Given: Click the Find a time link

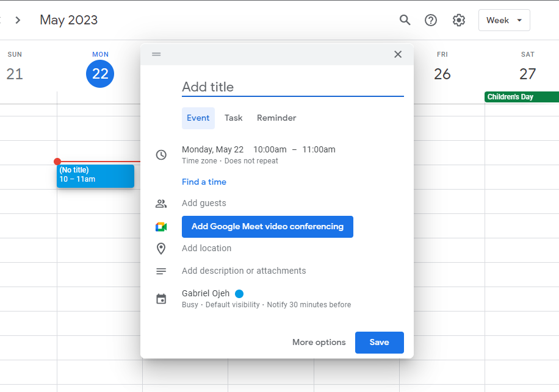Looking at the screenshot, I should click(x=204, y=182).
